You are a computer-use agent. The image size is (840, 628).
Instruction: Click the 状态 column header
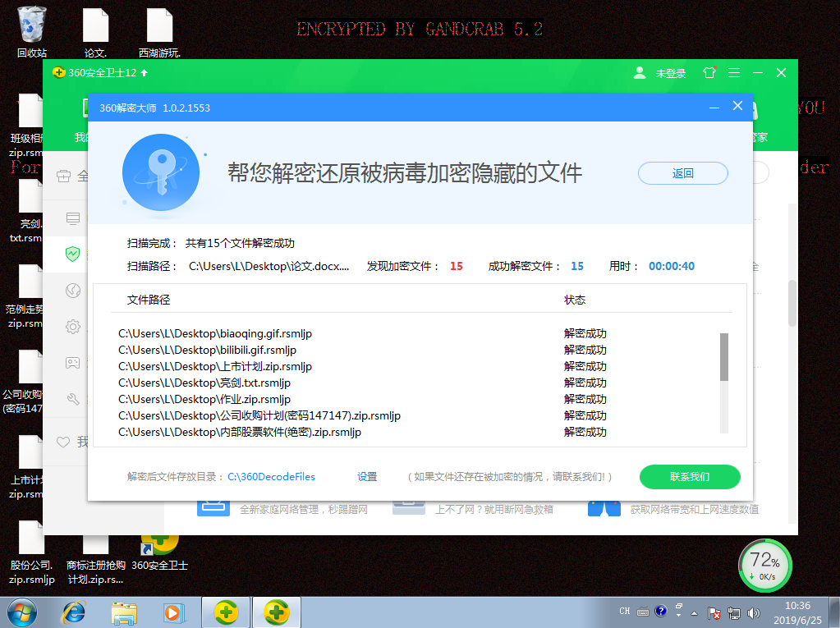tap(575, 300)
